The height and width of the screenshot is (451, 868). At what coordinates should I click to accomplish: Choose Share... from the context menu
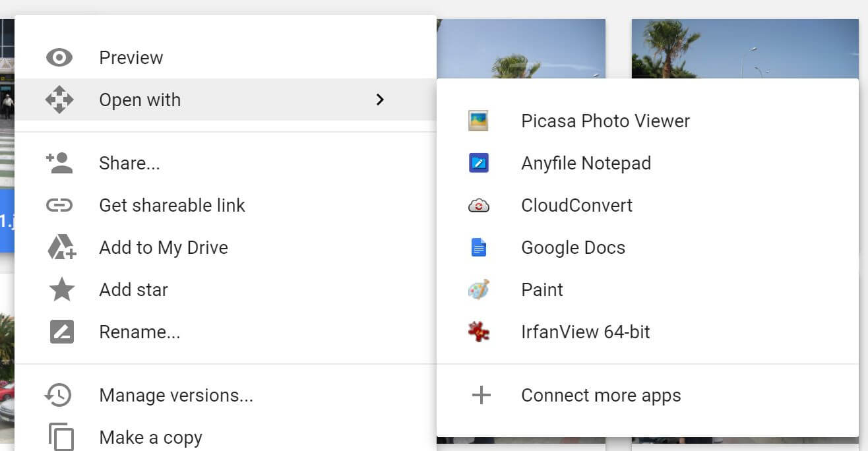[x=129, y=164]
